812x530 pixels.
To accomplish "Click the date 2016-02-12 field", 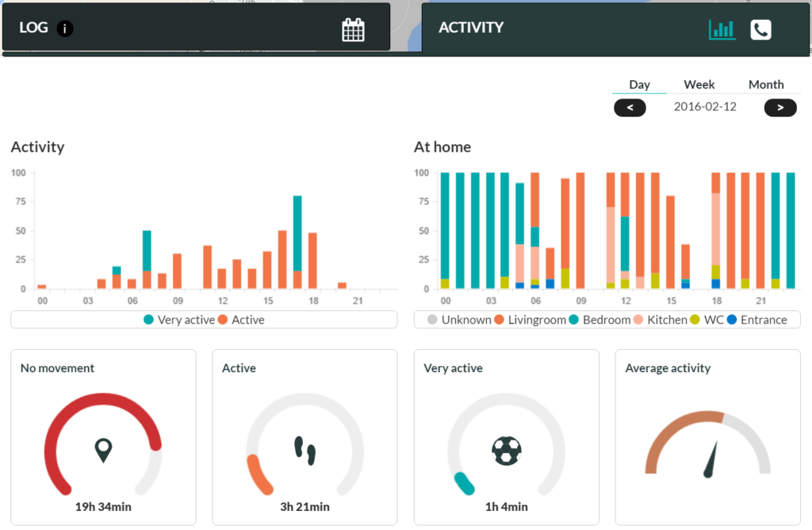I will [705, 106].
